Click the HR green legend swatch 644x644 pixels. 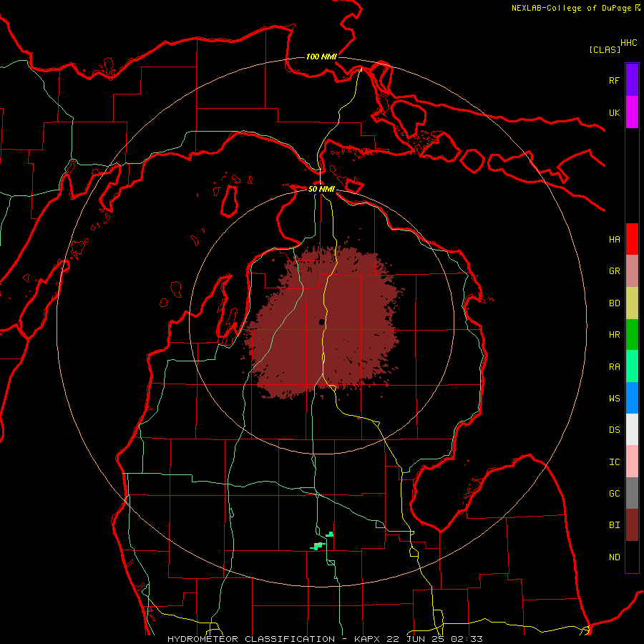(632, 335)
